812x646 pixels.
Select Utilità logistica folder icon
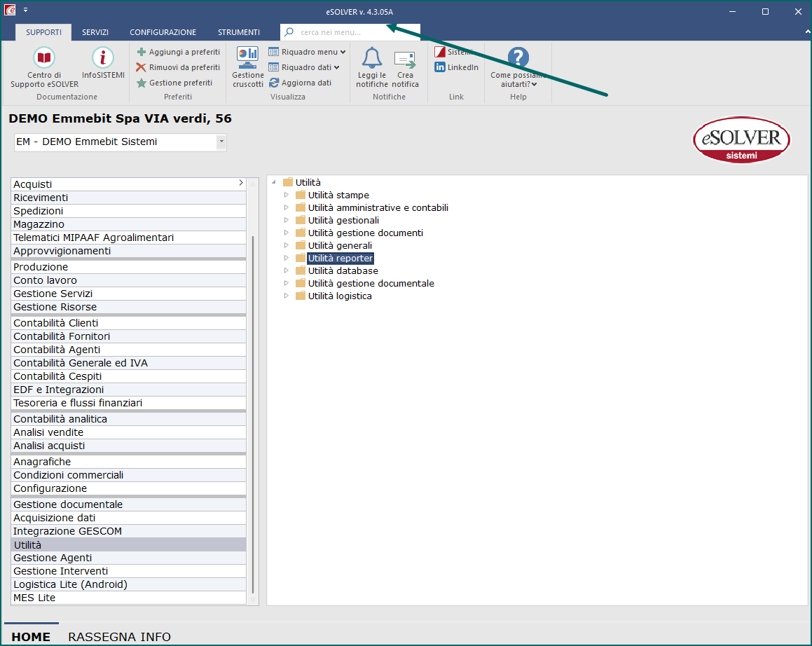301,296
